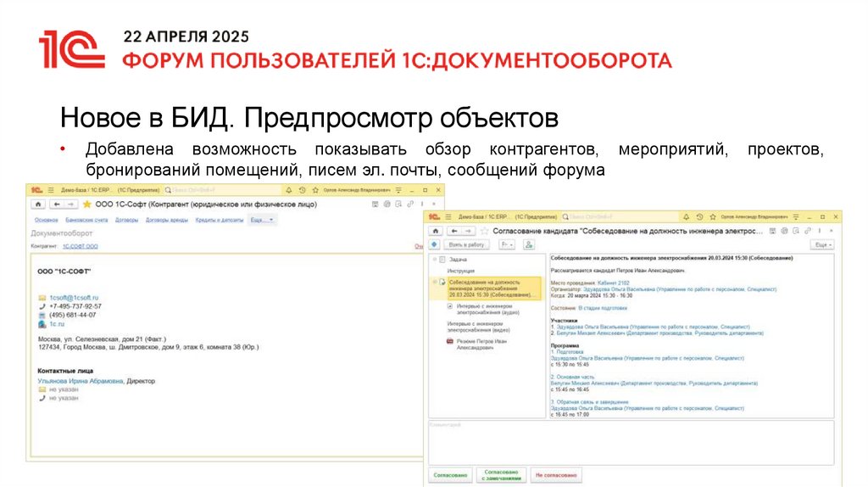Select fax number (495) 681-44-07
The width and height of the screenshot is (868, 487).
click(73, 316)
